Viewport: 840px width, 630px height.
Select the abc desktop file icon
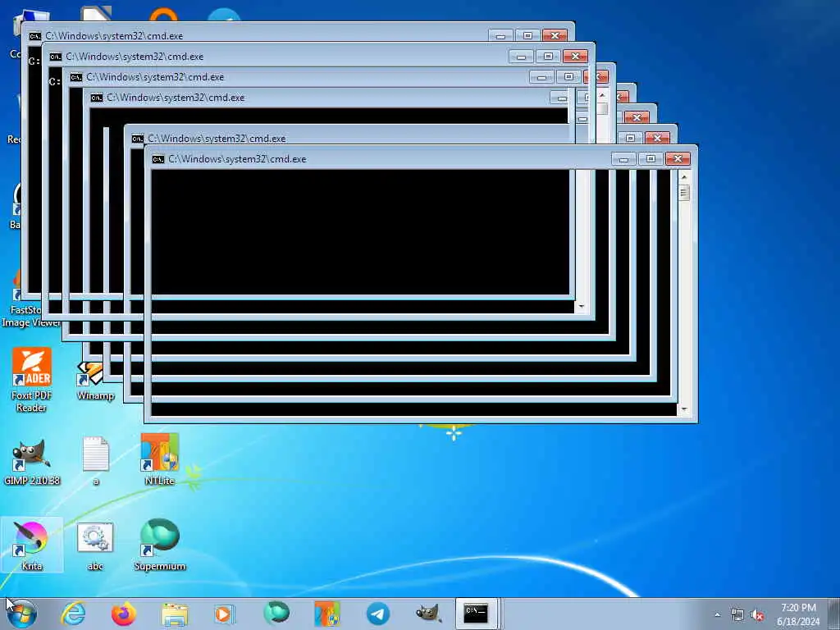95,545
